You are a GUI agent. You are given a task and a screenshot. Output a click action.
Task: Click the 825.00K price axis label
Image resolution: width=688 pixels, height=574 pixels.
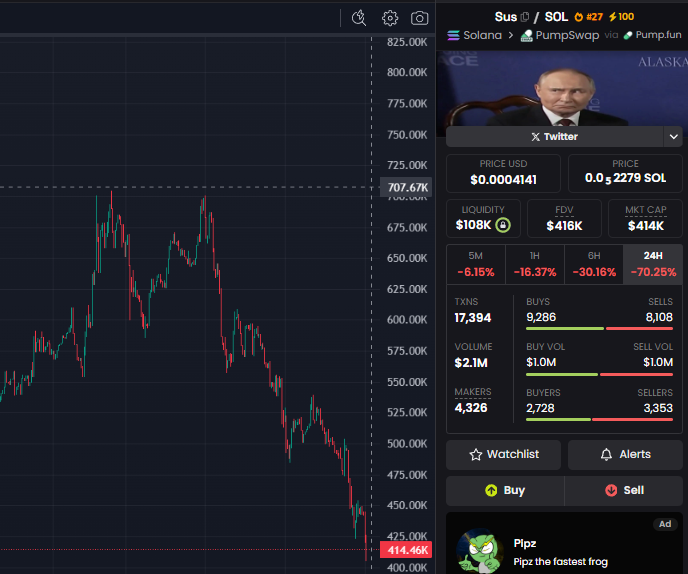[x=407, y=43]
